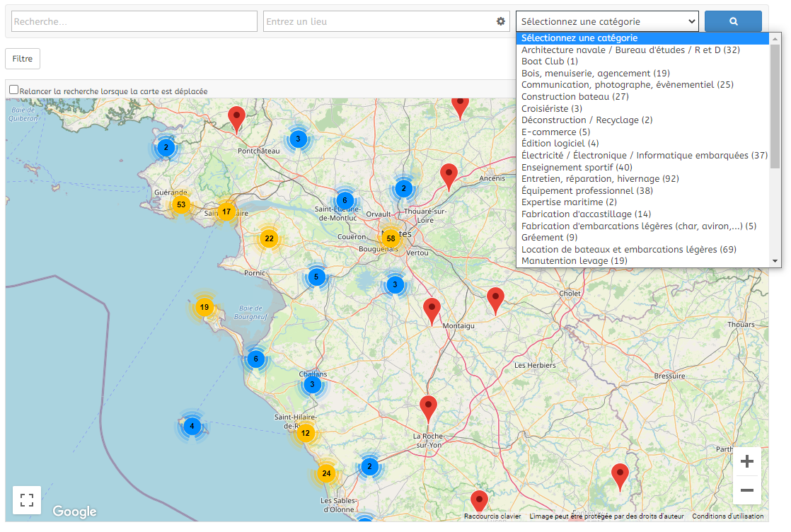This screenshot has height=532, width=791.
Task: Choose Construction bateau (27) category
Action: 575,96
